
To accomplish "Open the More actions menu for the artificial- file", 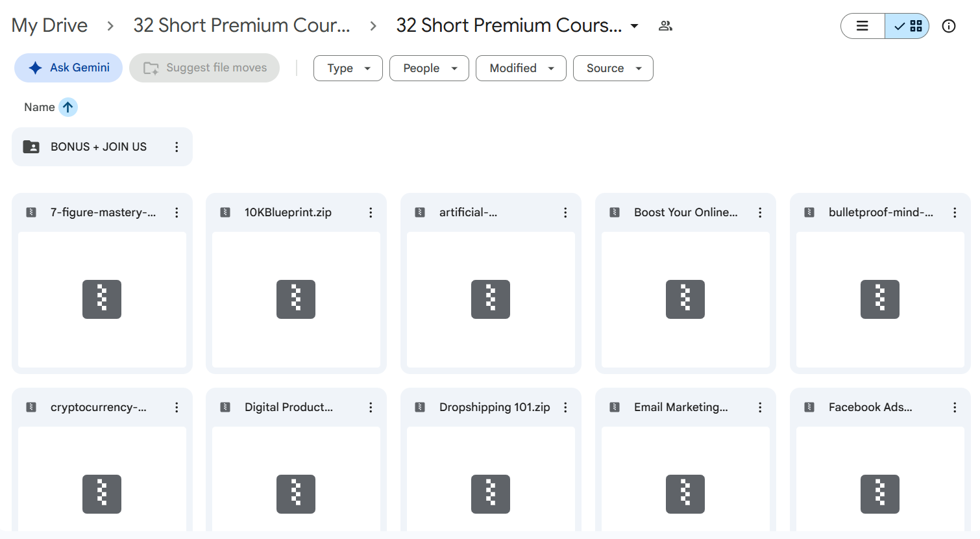I will (565, 212).
